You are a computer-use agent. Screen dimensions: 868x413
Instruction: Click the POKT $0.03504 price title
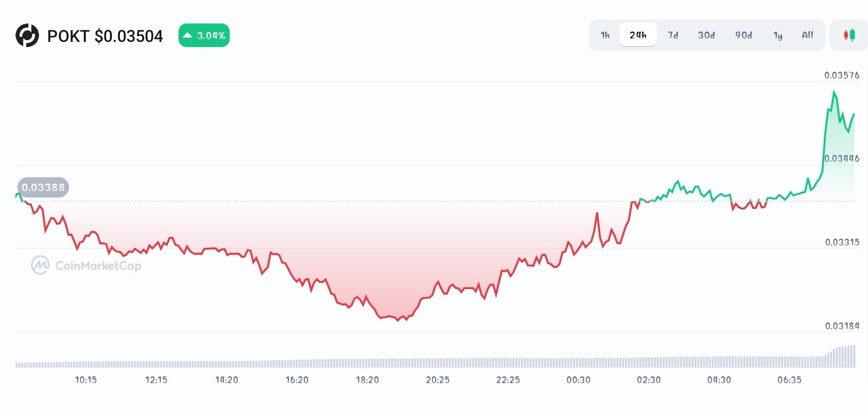(x=105, y=36)
